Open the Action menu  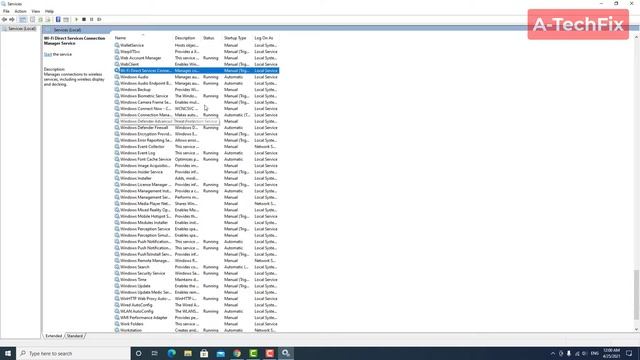point(20,11)
